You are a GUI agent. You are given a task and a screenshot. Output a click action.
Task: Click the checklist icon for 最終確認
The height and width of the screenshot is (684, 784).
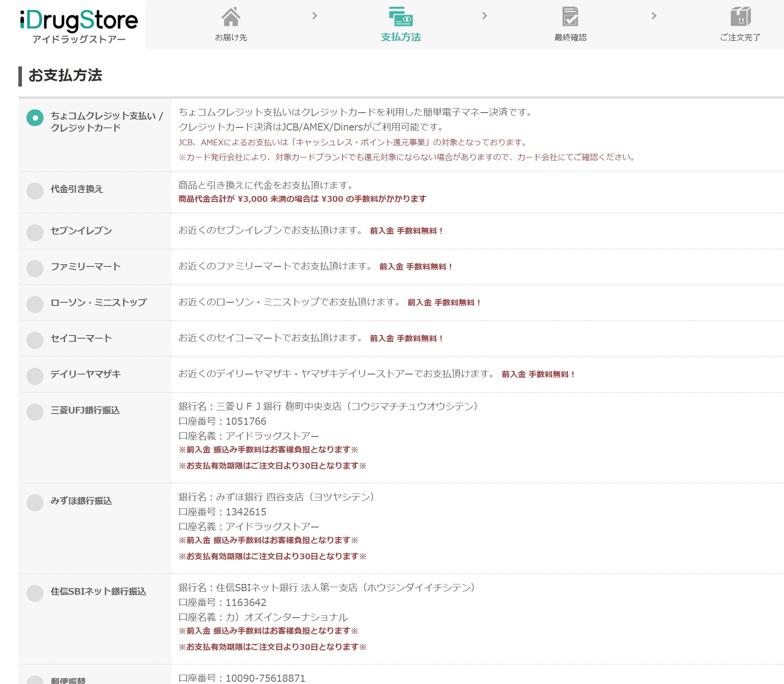pos(570,17)
